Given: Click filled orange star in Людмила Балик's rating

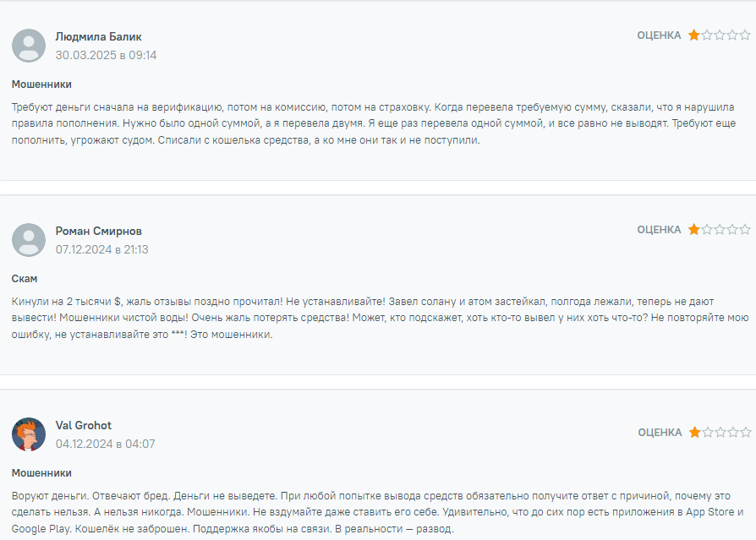Looking at the screenshot, I should tap(694, 35).
